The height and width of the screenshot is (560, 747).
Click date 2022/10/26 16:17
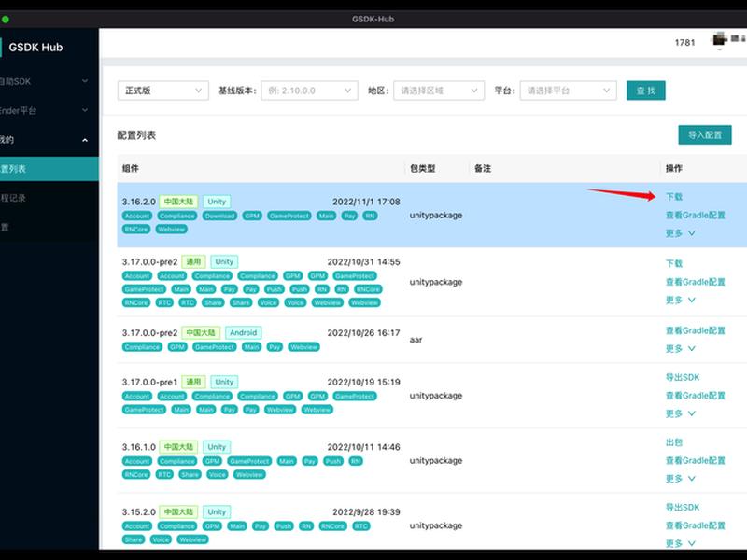[x=363, y=333]
